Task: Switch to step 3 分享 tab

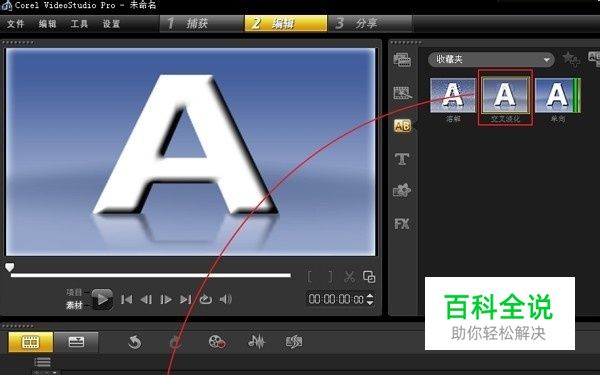Action: pyautogui.click(x=370, y=24)
